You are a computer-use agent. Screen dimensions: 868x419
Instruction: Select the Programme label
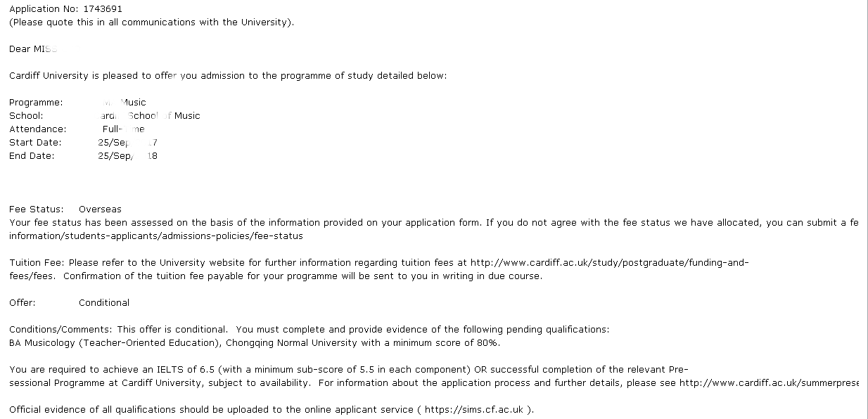[36, 103]
